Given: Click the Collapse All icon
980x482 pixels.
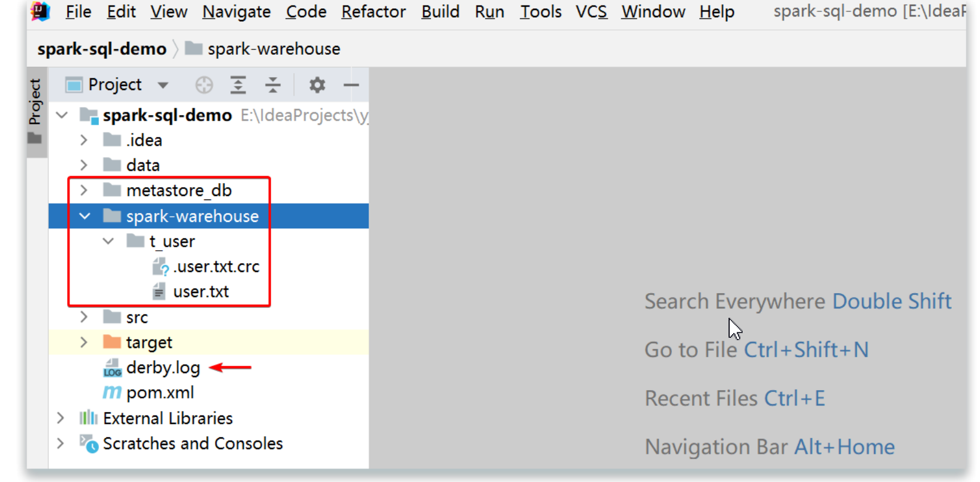Looking at the screenshot, I should pos(273,85).
